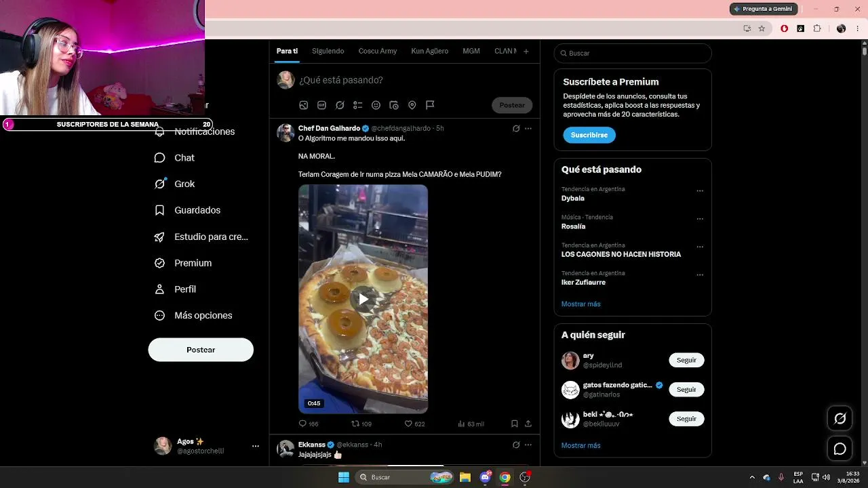The image size is (868, 488).
Task: Repost the pizza post with 109 reposts
Action: (361, 424)
